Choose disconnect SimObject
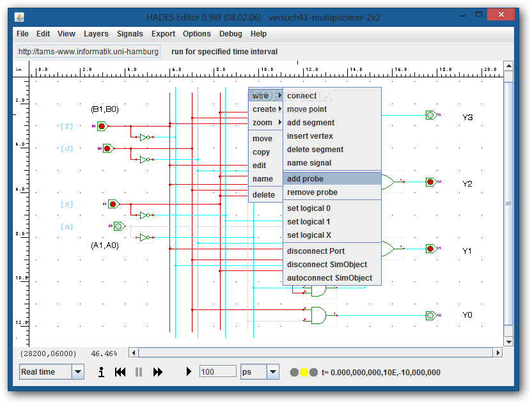Image resolution: width=532 pixels, height=404 pixels. click(332, 264)
